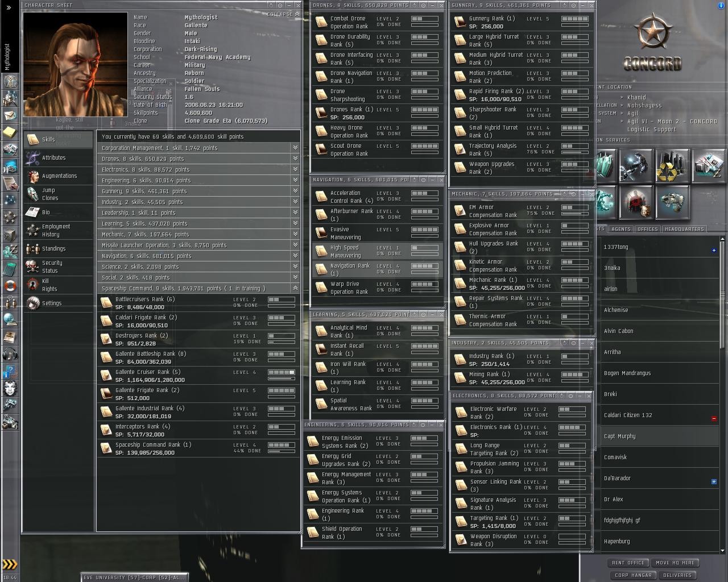Click the Deliveries button

pyautogui.click(x=677, y=575)
